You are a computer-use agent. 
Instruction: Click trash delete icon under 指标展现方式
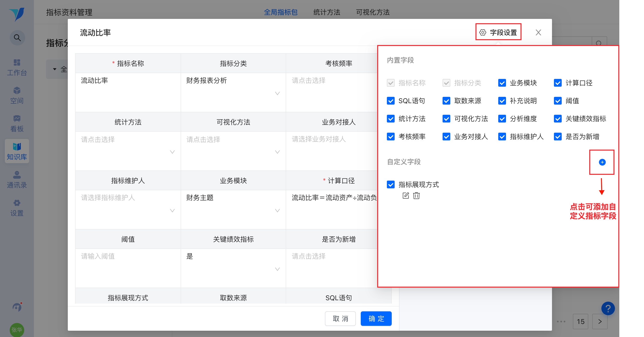[416, 196]
